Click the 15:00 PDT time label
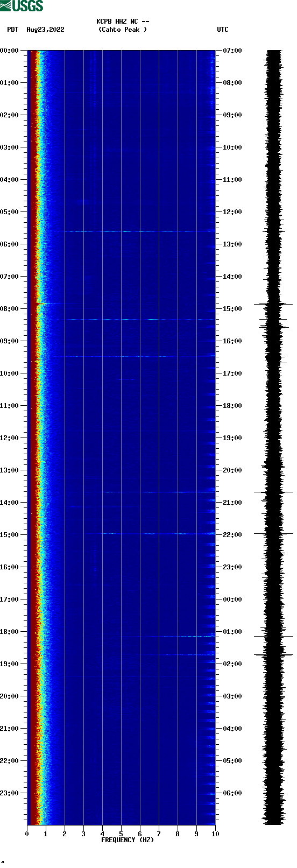 pyautogui.click(x=10, y=535)
